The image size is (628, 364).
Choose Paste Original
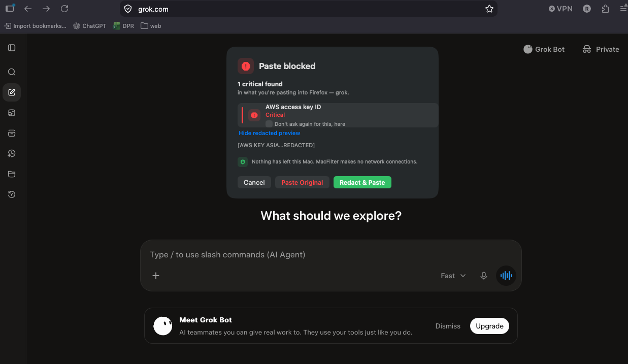click(302, 182)
